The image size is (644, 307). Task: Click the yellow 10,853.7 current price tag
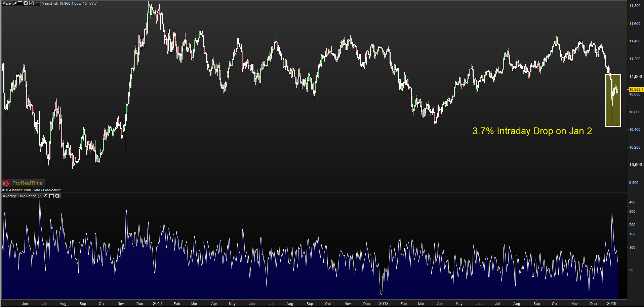point(636,89)
